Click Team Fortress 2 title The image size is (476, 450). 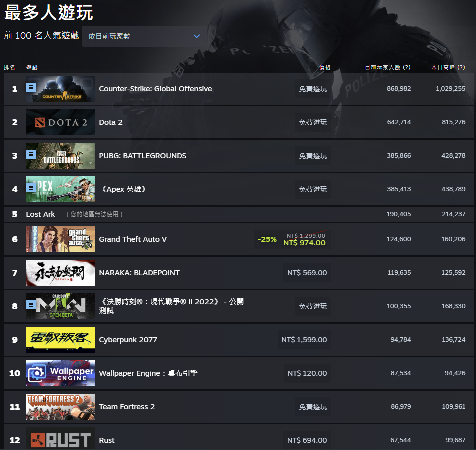(127, 407)
